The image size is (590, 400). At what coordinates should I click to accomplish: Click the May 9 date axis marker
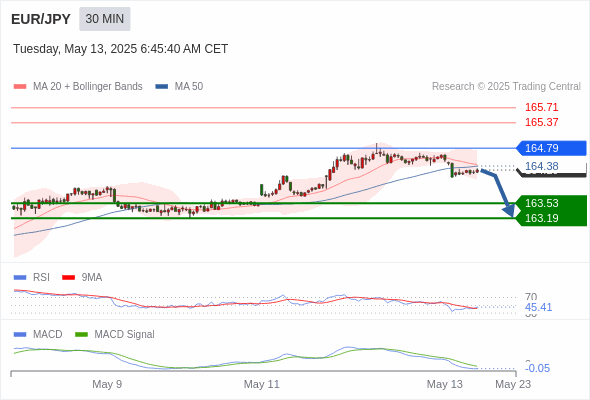click(107, 384)
